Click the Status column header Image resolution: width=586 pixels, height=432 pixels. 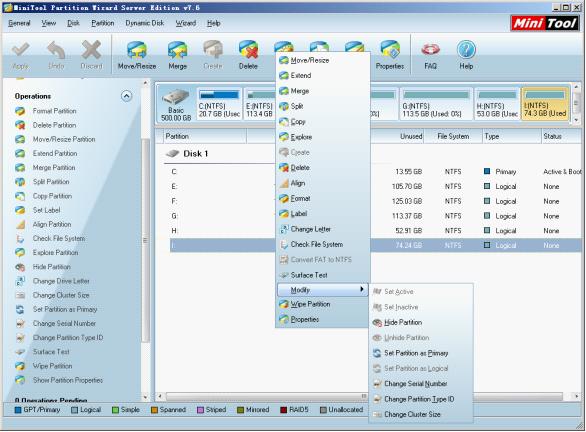[x=561, y=136]
